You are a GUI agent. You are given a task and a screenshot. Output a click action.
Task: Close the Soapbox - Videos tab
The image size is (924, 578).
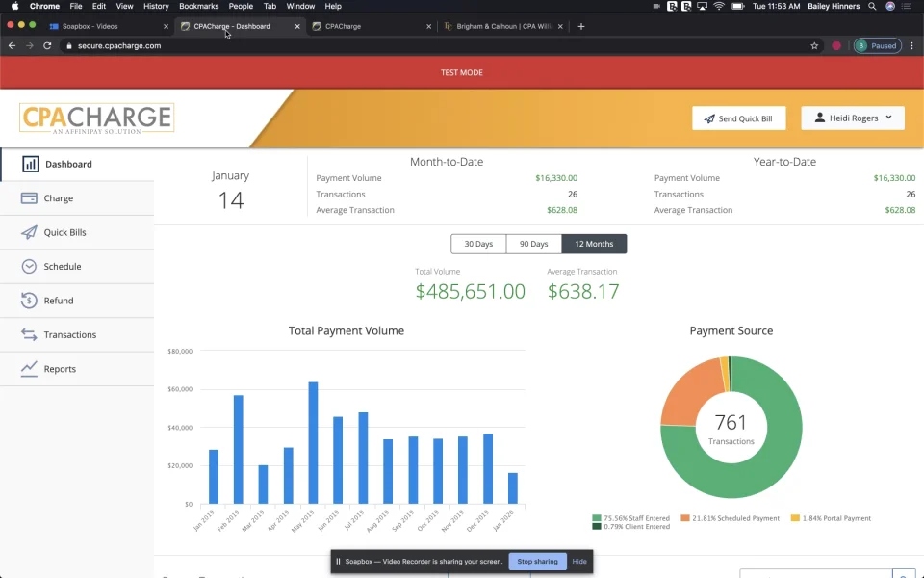coord(166,26)
